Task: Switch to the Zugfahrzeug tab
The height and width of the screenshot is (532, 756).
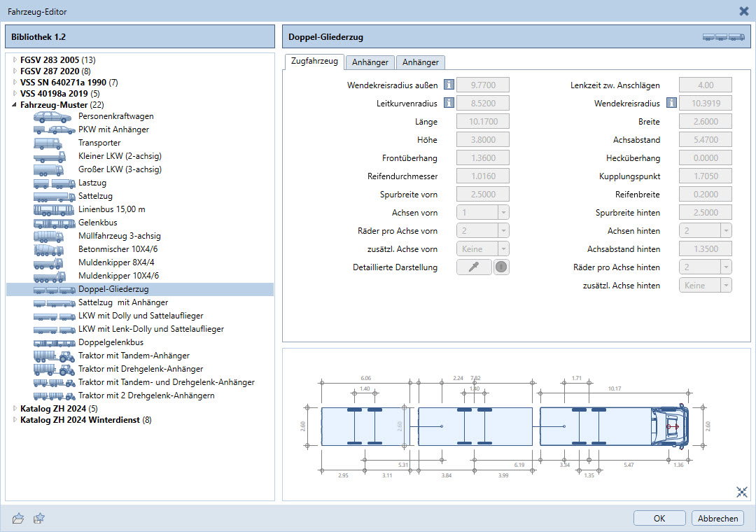Action: click(314, 62)
